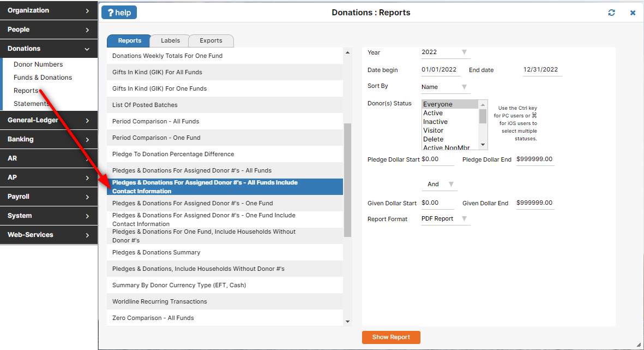Select the Reports tab
Image resolution: width=644 pixels, height=350 pixels.
click(129, 41)
